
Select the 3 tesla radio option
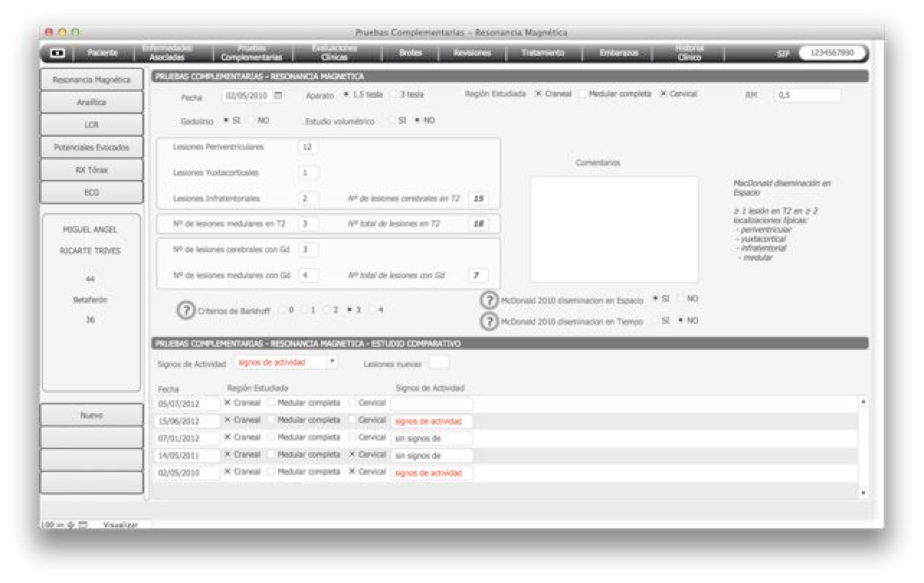(394, 94)
